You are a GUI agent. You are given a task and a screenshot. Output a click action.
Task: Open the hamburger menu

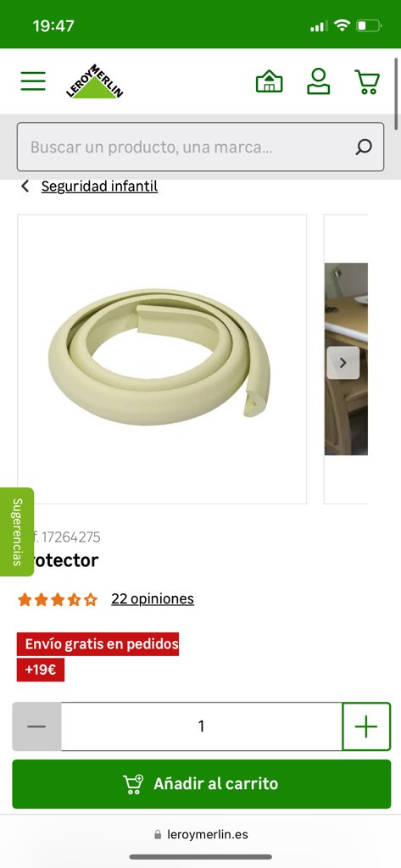click(33, 81)
